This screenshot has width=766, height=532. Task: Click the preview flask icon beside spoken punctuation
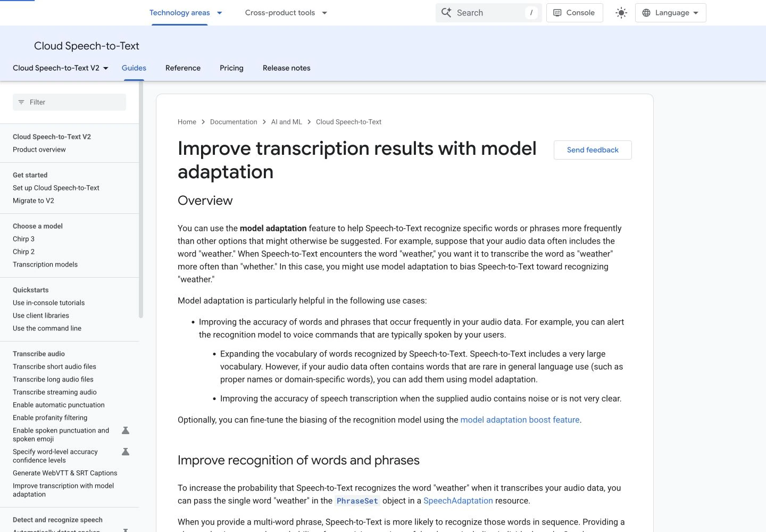tap(126, 430)
